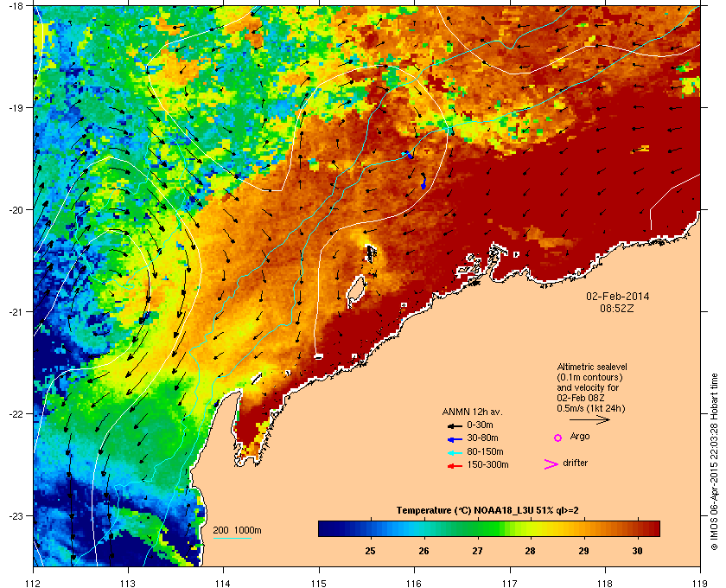Viewport: 726px width, 588px height.
Task: Click the latitude axis label '-22'
Action: point(16,413)
